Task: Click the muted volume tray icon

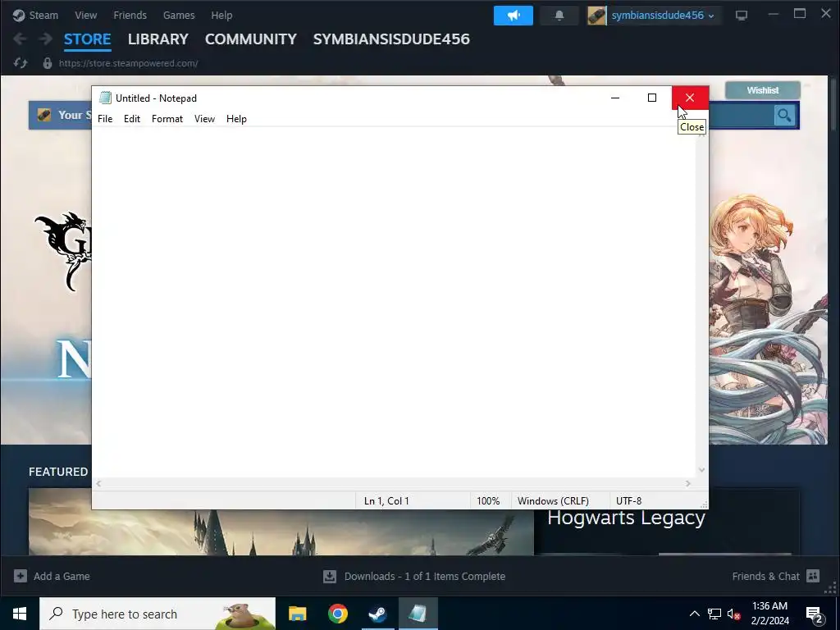Action: (x=733, y=614)
